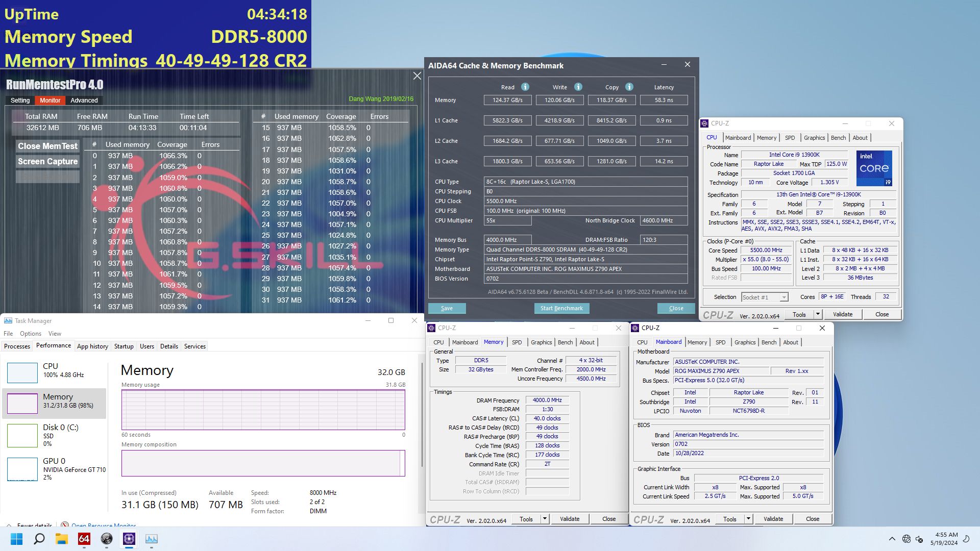
Task: Open the Options menu in Task Manager
Action: [31, 333]
